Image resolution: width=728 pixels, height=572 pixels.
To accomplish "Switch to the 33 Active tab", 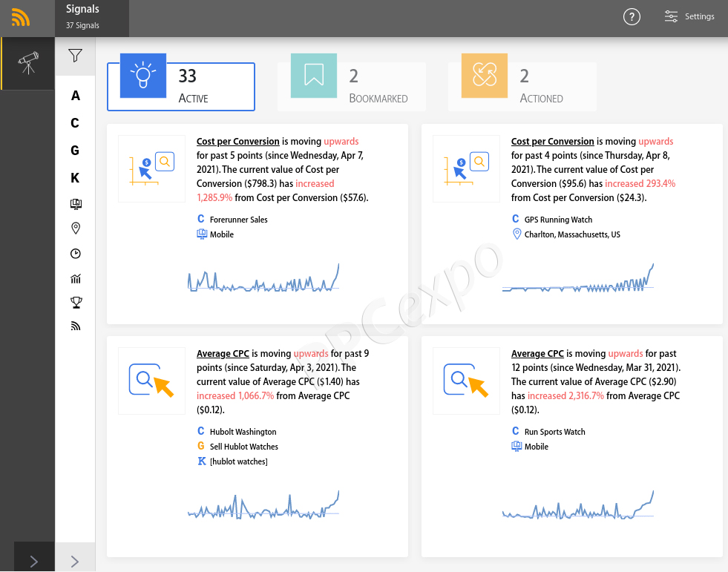I will 181,86.
